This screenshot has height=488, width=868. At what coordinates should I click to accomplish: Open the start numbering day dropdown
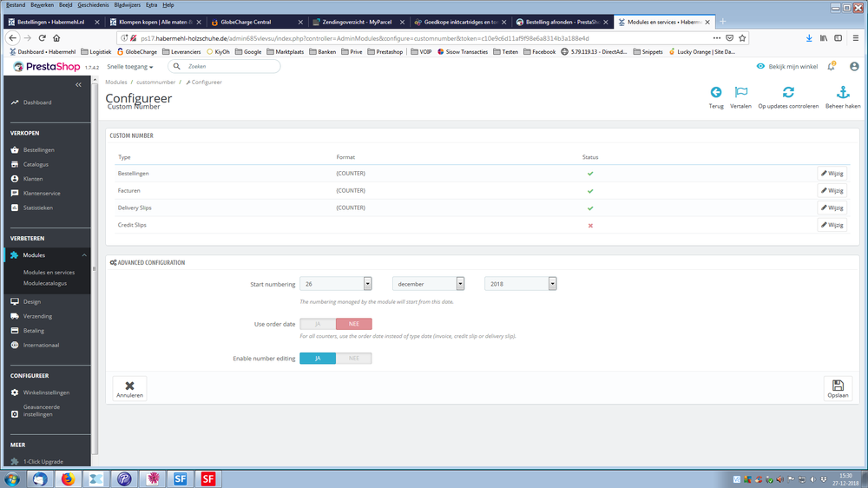pyautogui.click(x=335, y=284)
